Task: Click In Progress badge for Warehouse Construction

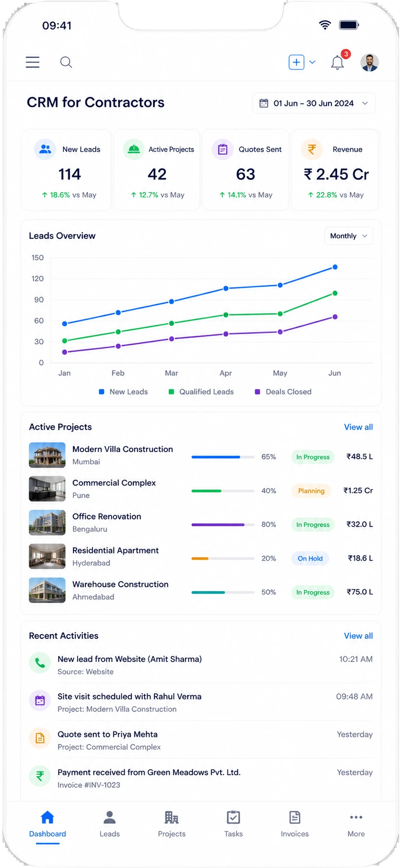Action: point(313,593)
